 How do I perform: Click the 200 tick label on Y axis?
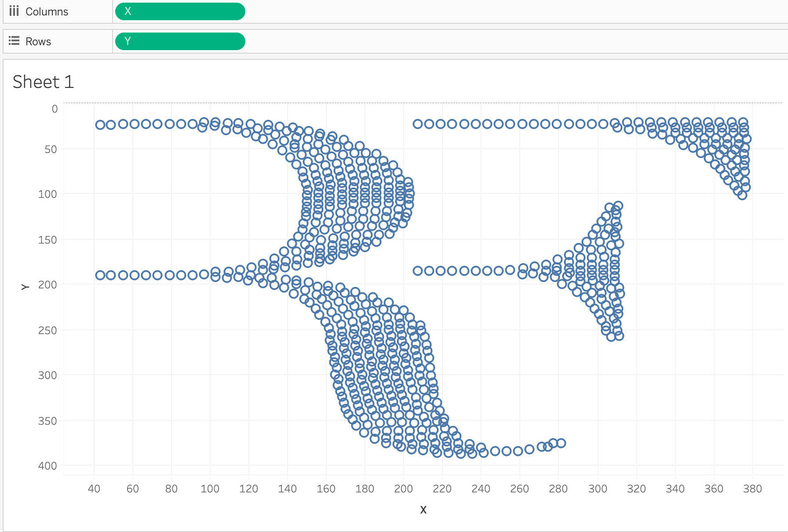47,285
